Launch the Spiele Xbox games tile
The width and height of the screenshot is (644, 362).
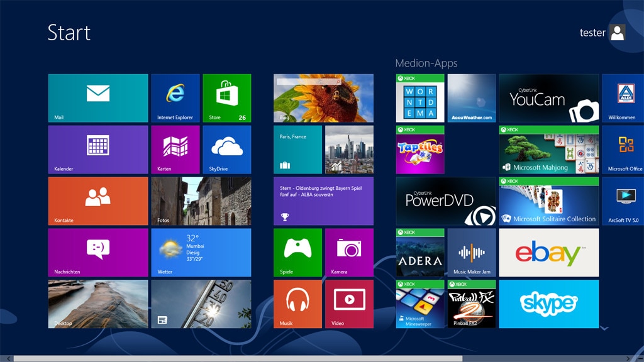(x=297, y=253)
